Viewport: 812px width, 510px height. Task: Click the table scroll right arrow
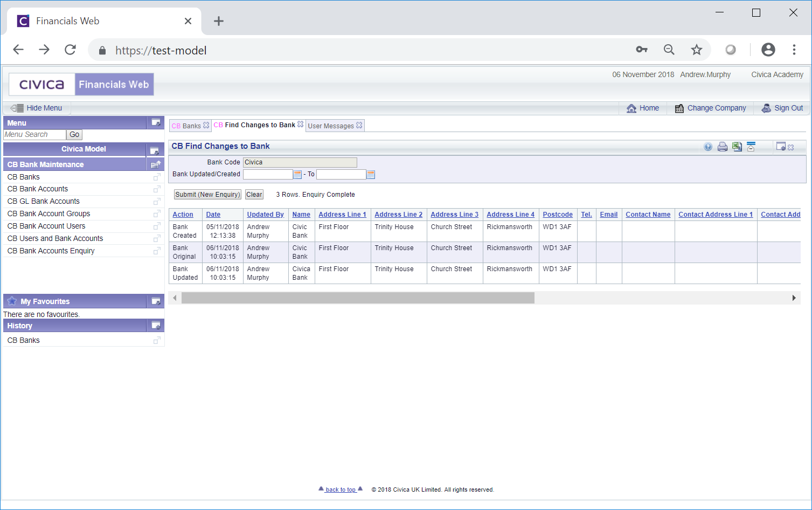click(794, 298)
